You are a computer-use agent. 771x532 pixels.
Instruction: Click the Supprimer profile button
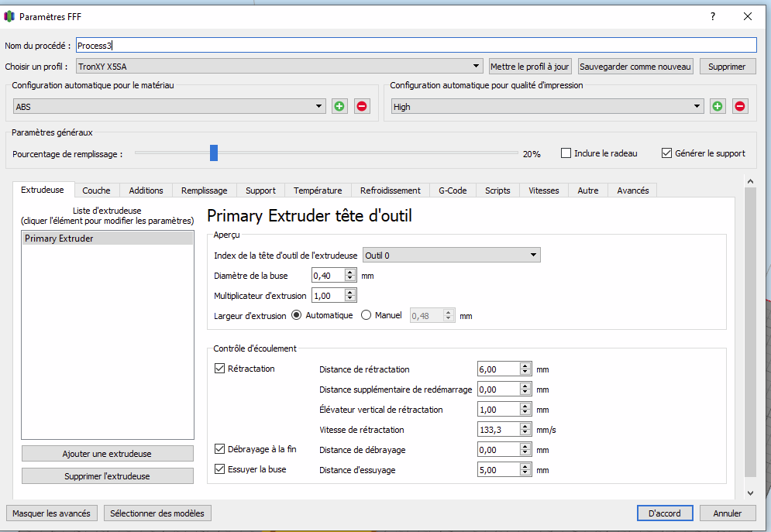coord(727,67)
